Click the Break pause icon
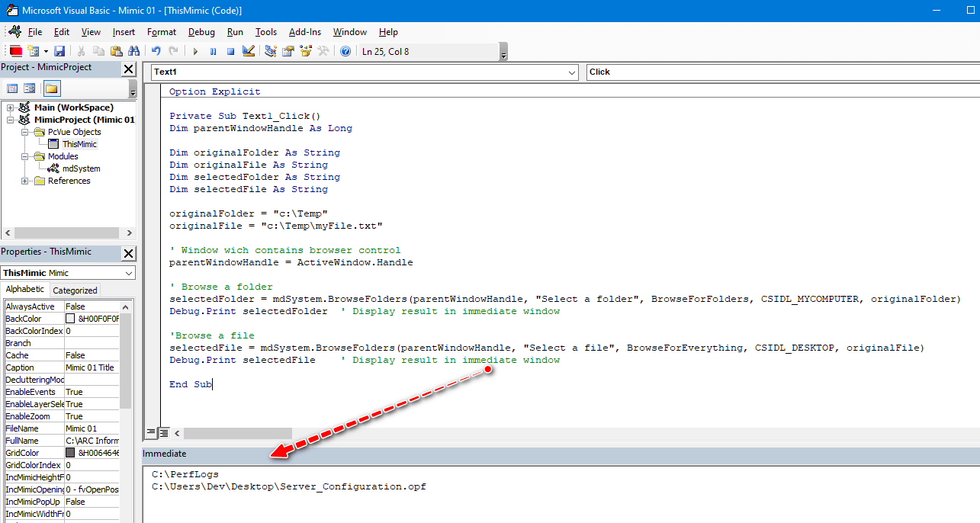Viewport: 980px width, 523px height. click(213, 51)
